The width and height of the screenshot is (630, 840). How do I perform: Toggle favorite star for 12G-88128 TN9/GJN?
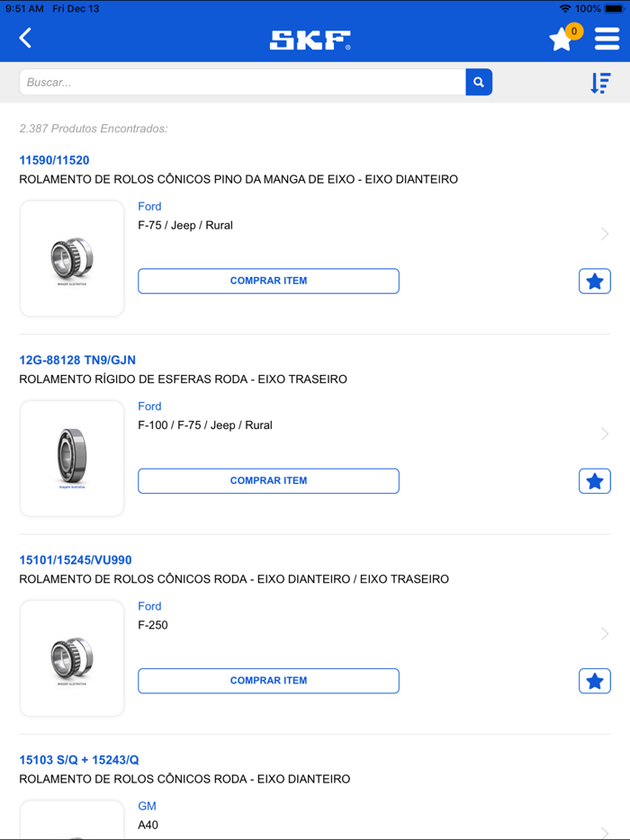click(x=594, y=481)
